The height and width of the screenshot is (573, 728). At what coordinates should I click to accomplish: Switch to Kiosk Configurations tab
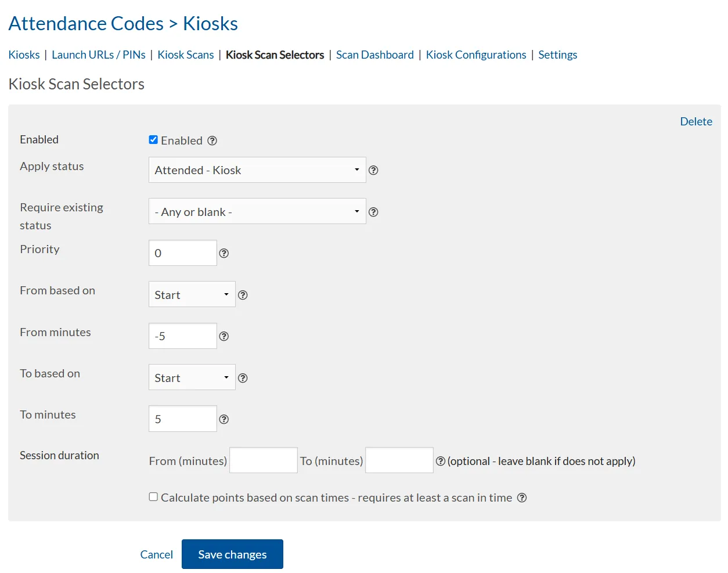pyautogui.click(x=476, y=55)
